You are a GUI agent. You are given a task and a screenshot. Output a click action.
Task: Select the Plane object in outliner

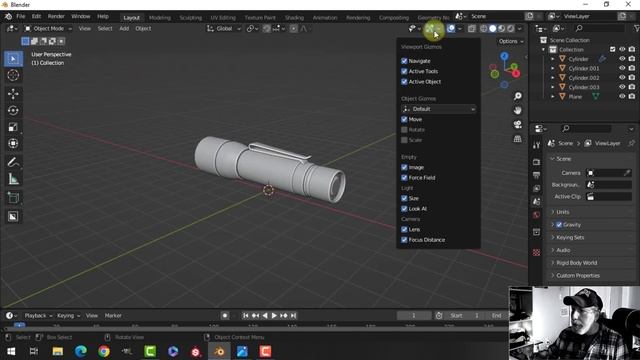pyautogui.click(x=575, y=97)
